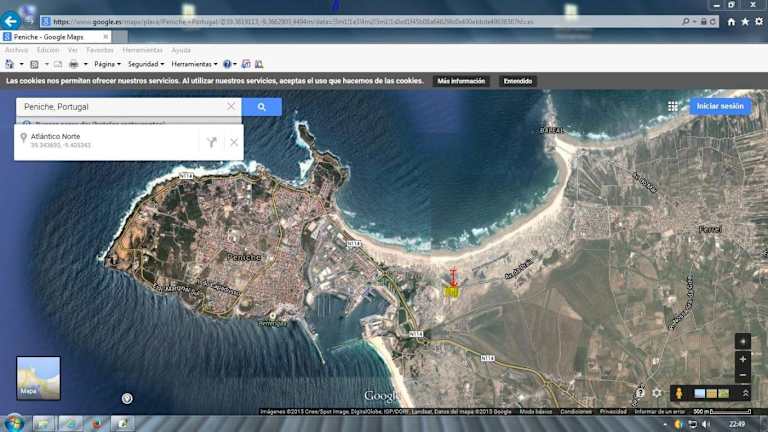Zoom out of the map

[x=742, y=374]
